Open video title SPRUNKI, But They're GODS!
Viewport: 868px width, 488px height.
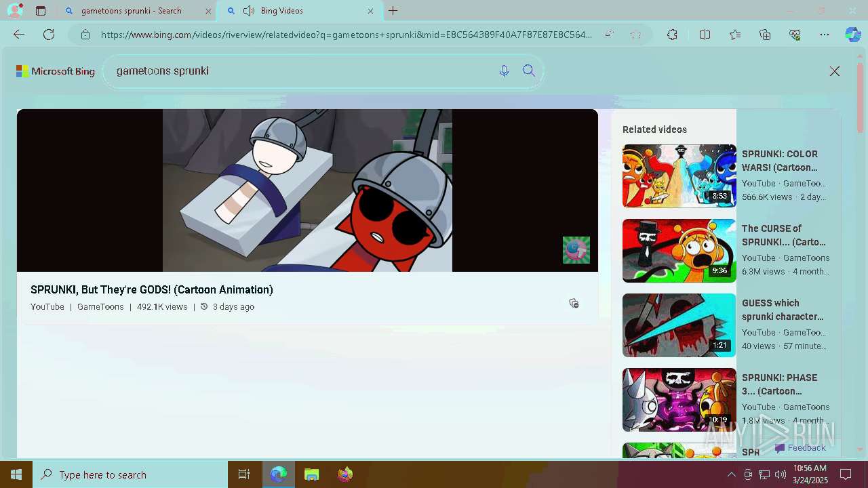click(x=152, y=289)
